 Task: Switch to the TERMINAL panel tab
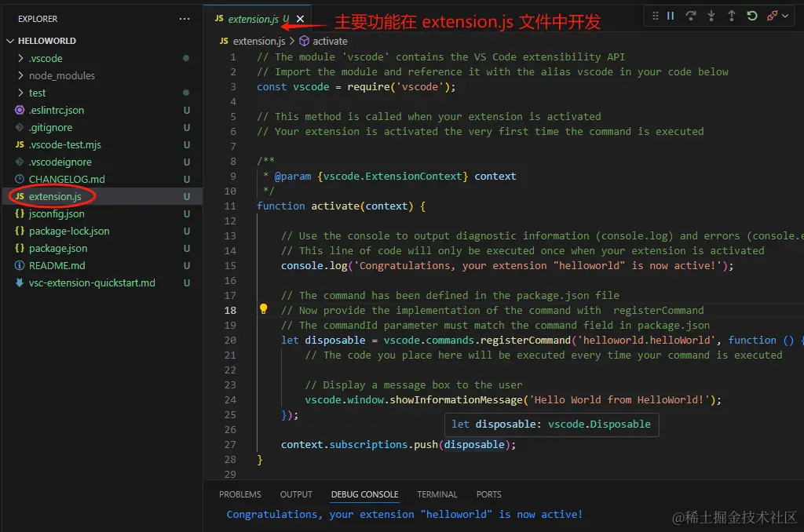[437, 494]
